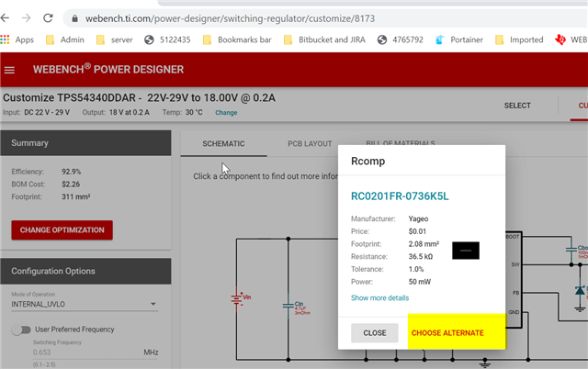Switch to the PCB LAYOUT tab
588x369 pixels.
click(x=310, y=144)
